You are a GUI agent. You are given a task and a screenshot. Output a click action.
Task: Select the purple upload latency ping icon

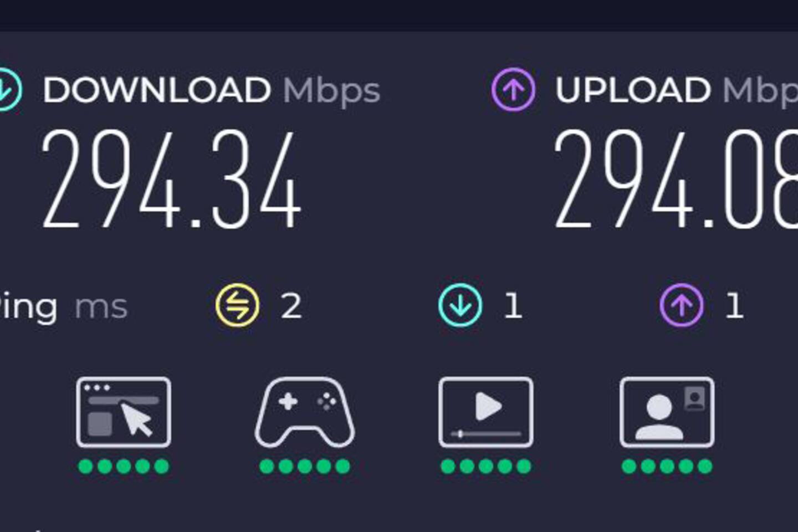pyautogui.click(x=682, y=305)
